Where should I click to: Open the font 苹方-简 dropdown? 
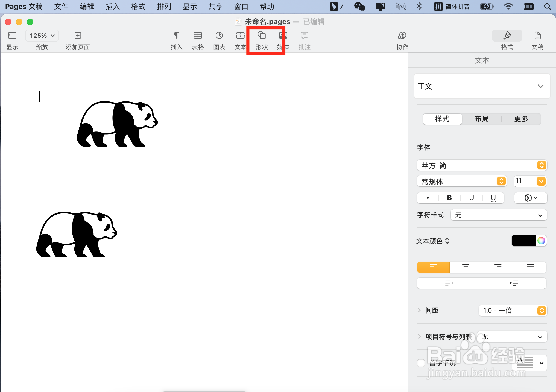pos(481,165)
